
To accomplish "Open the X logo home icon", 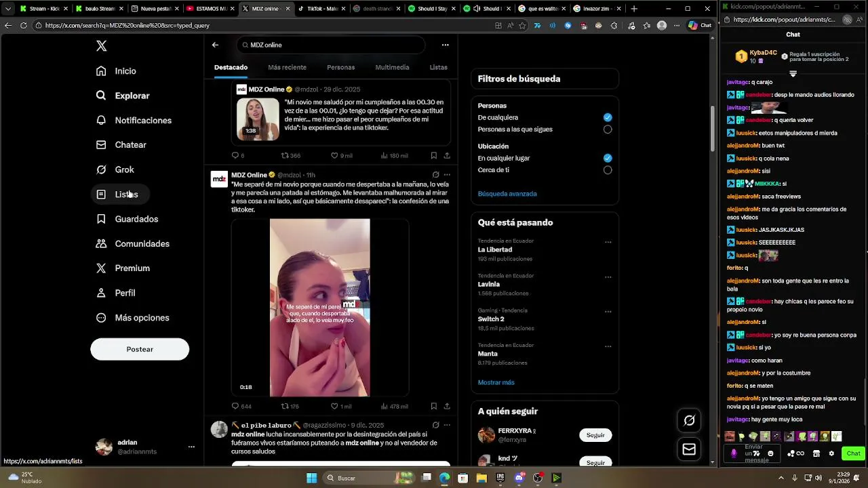I will coord(101,46).
